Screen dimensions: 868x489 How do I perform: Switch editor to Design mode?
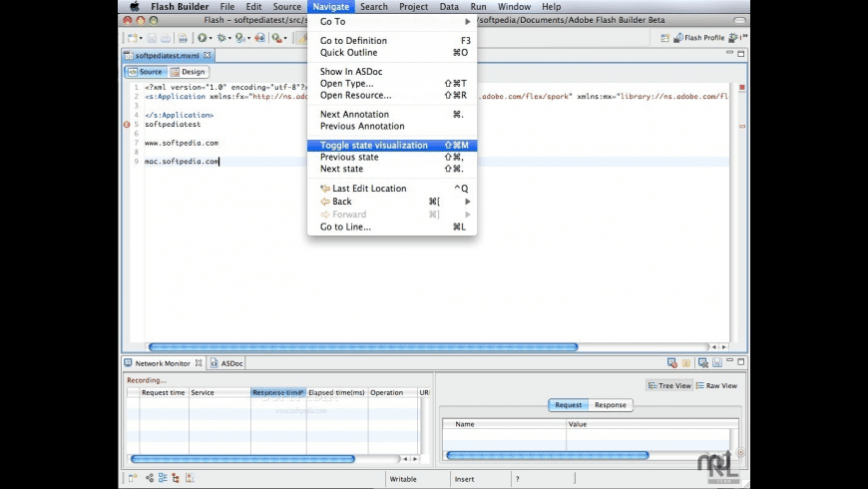188,72
